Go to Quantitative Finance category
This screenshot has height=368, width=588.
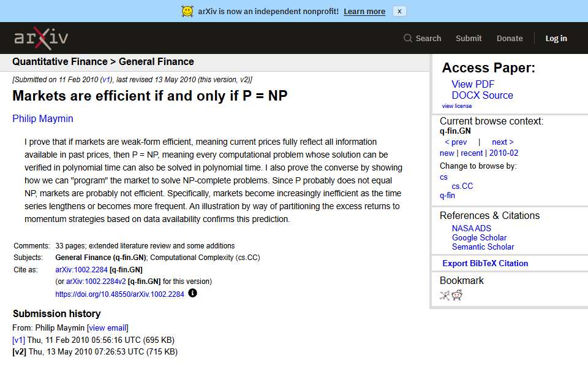(59, 61)
